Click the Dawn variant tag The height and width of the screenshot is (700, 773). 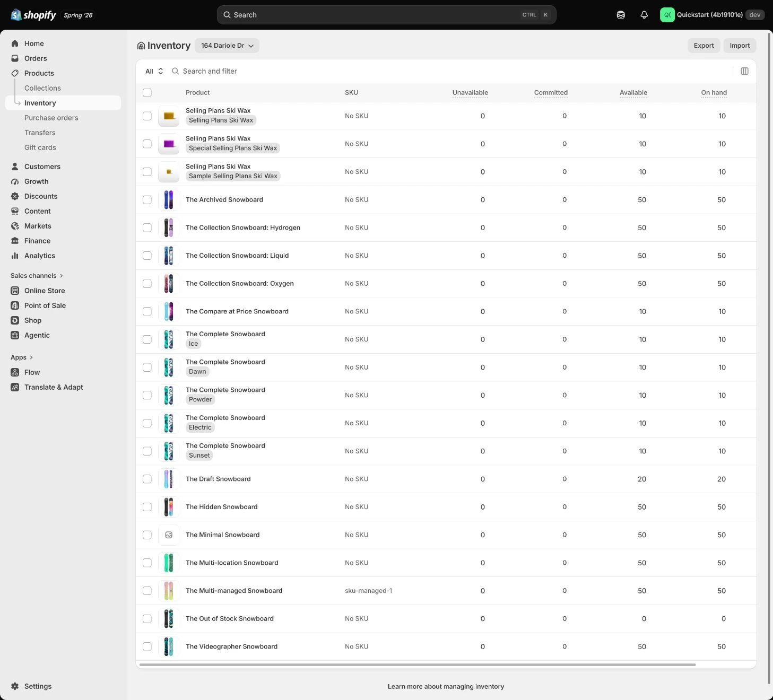(197, 372)
